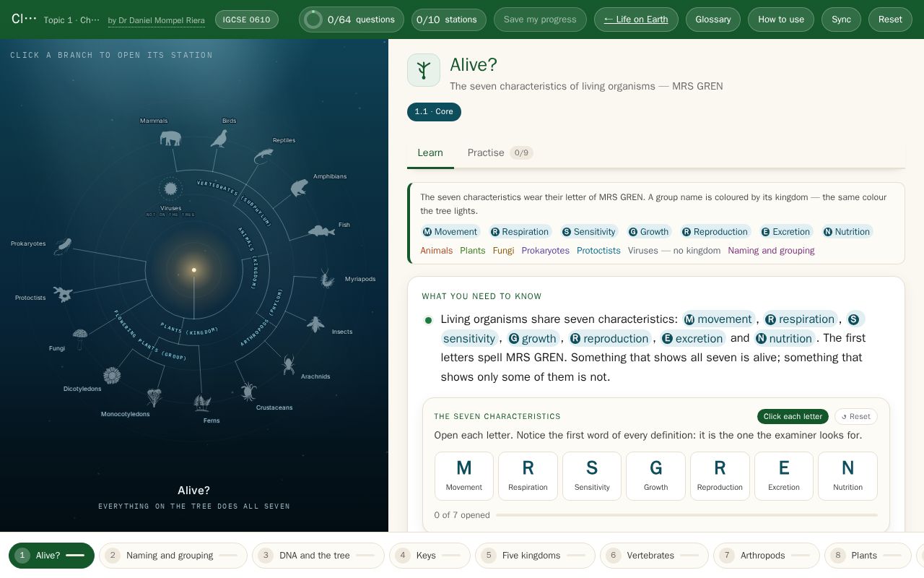Select the Reptiles lizard icon
Screen dimensions: 924x578
click(263, 155)
